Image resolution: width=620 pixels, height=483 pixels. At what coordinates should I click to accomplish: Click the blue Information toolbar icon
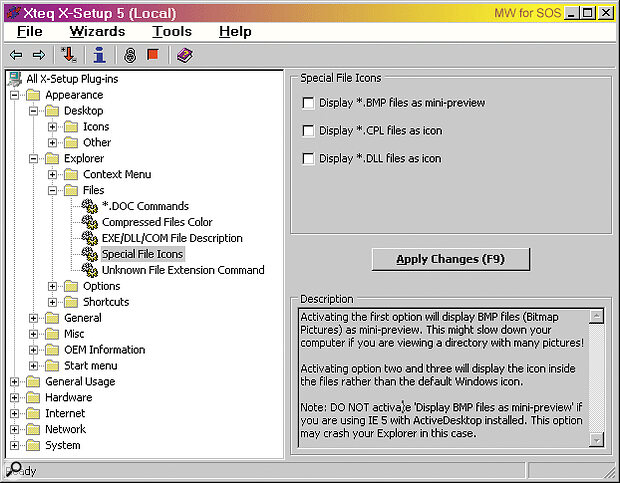click(x=99, y=55)
